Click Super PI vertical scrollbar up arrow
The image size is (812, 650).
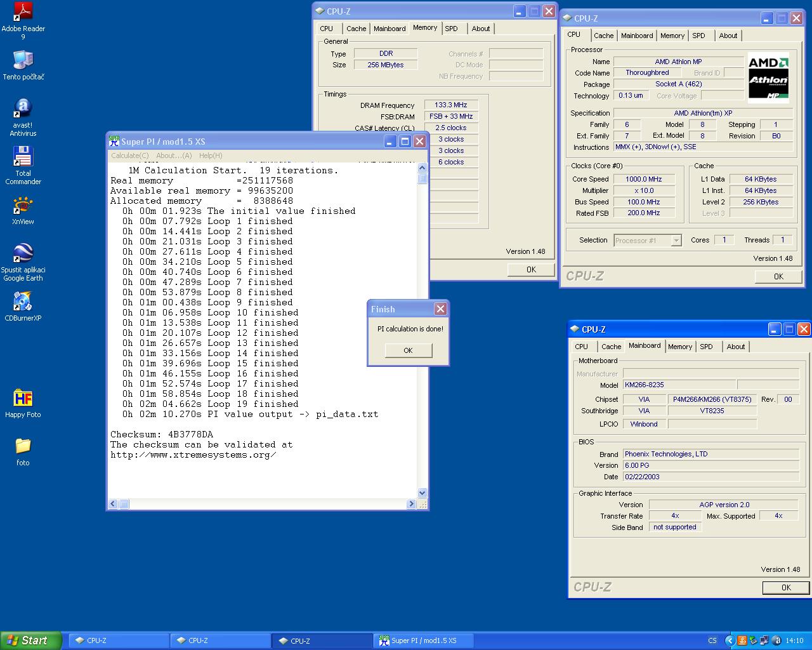(422, 168)
